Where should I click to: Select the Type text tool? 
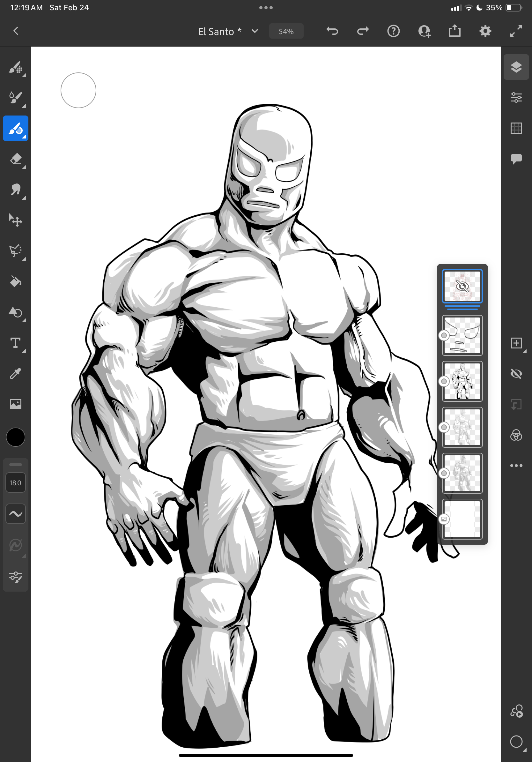pos(16,343)
